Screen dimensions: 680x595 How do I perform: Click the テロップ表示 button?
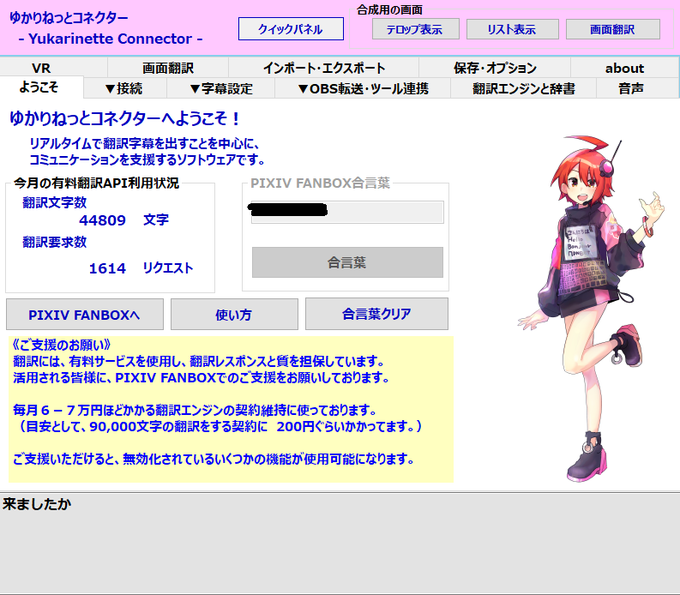pyautogui.click(x=415, y=29)
